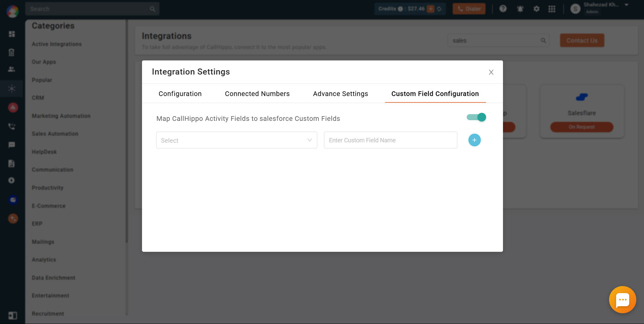Screen dimensions: 644x324
Task: Open the apps grid icon
Action: (x=552, y=9)
